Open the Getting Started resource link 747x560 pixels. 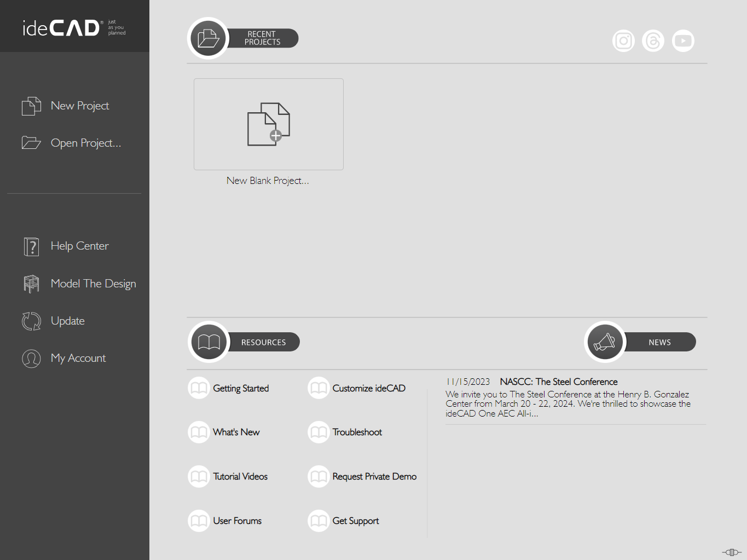(241, 388)
